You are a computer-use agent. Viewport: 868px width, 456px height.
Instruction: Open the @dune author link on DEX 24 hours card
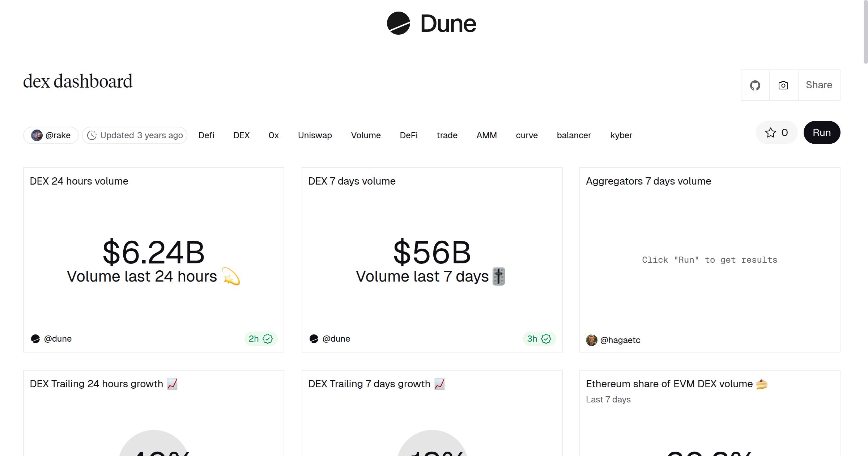pos(58,338)
